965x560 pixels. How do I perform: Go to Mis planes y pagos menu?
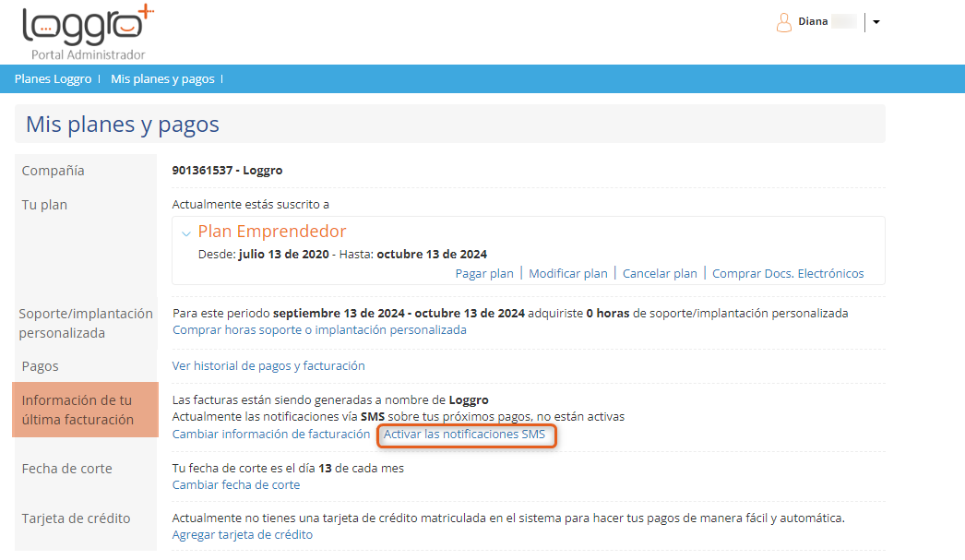(162, 78)
